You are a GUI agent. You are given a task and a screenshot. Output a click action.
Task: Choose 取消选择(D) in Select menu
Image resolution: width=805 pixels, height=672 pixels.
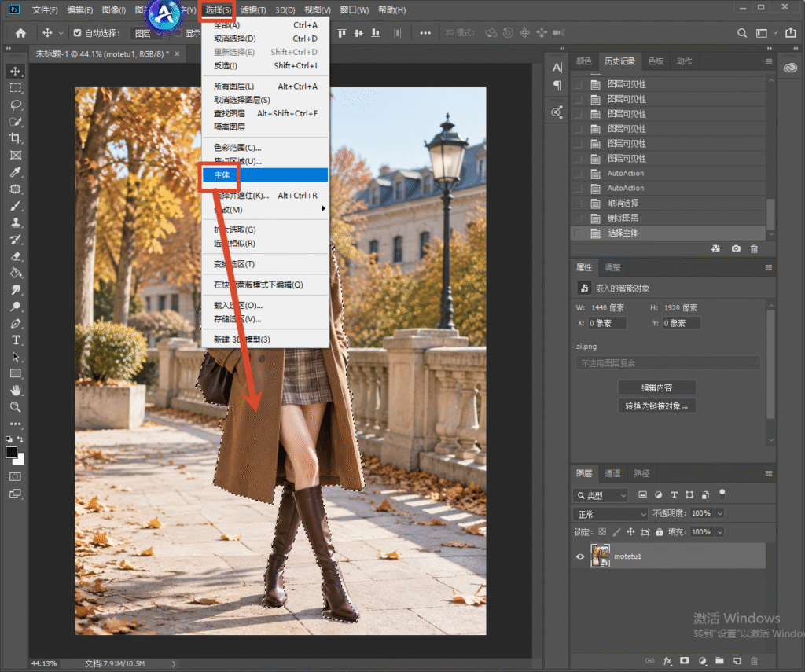coord(265,39)
